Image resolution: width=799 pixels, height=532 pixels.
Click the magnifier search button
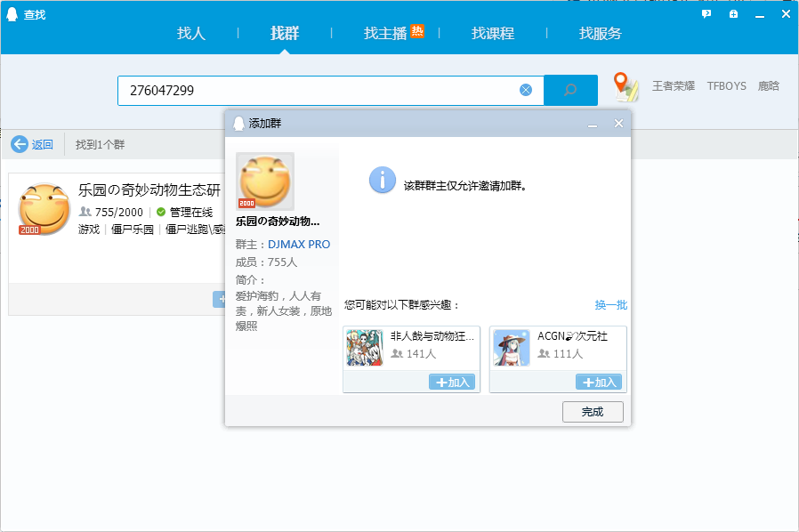coord(570,90)
